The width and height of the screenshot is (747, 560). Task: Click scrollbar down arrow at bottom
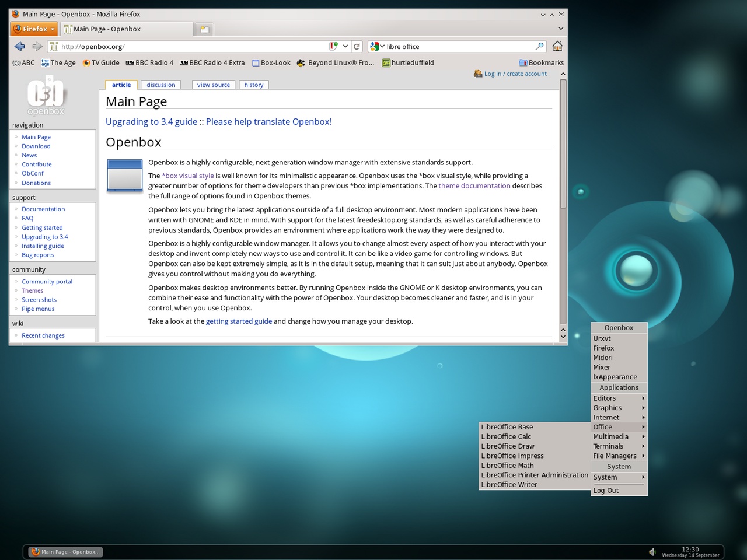pos(563,337)
